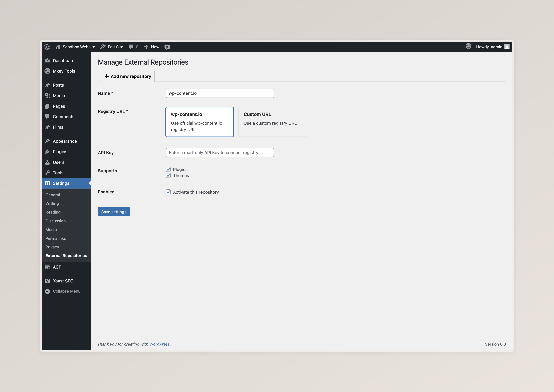This screenshot has width=554, height=392.
Task: Click the Plugins plug icon
Action: [47, 152]
